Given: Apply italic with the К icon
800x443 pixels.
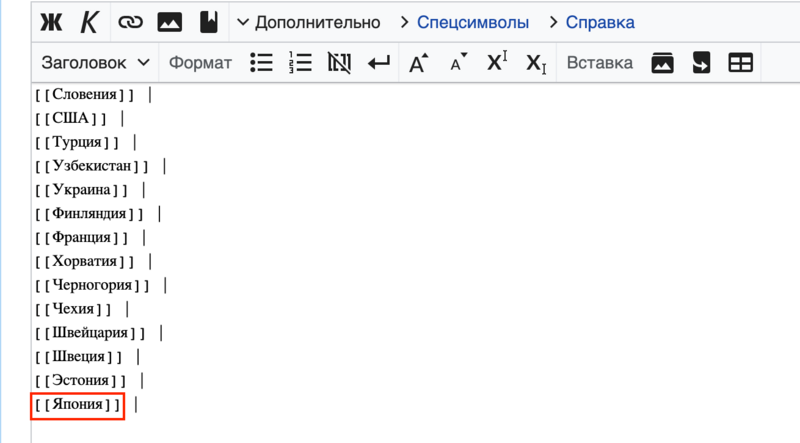Looking at the screenshot, I should 90,22.
